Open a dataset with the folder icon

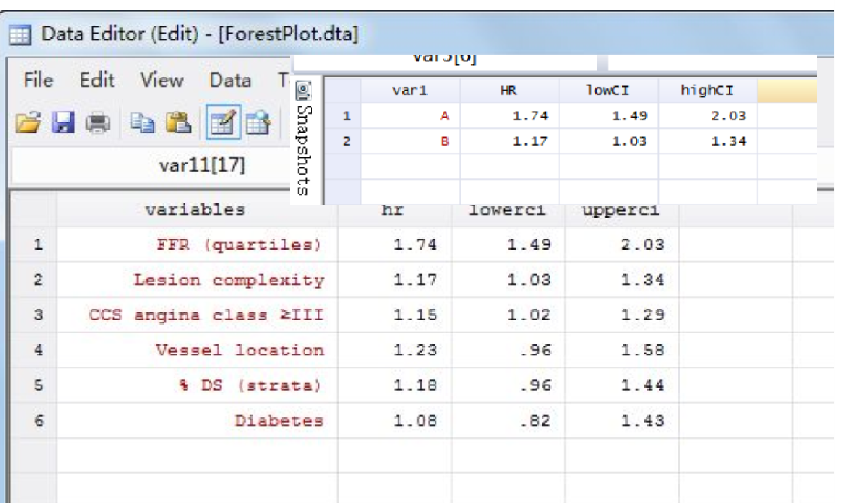pos(28,121)
